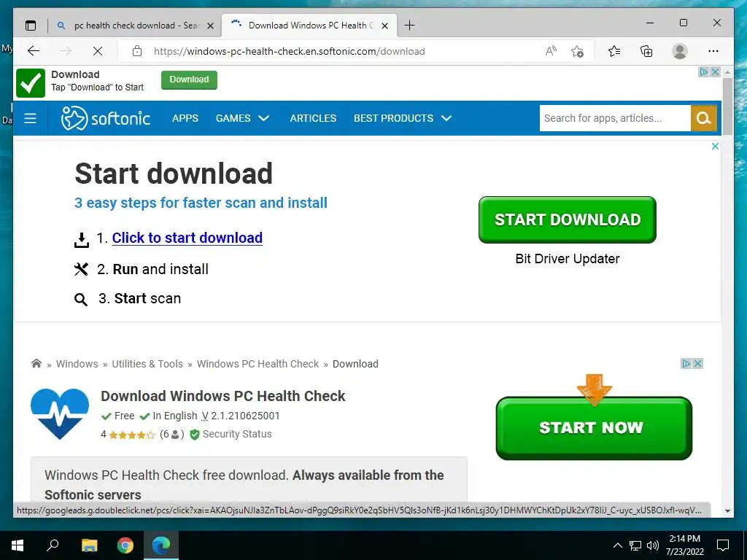Viewport: 747px width, 560px height.
Task: Open network status tray icon
Action: (635, 545)
